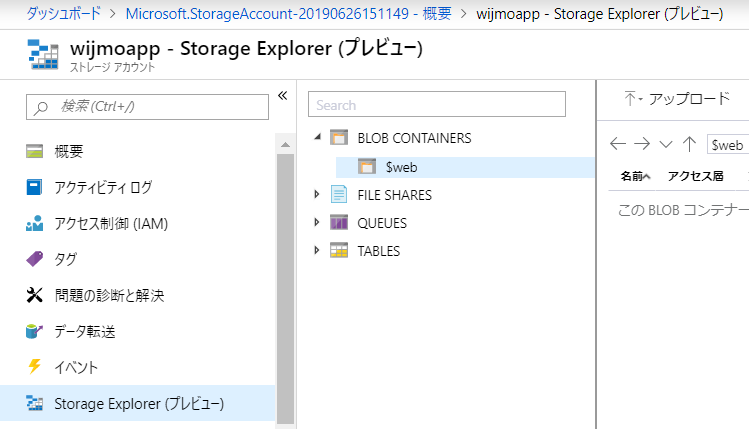Viewport: 749px width, 429px height.
Task: Click the purple QUEUES icon
Action: pyautogui.click(x=339, y=223)
